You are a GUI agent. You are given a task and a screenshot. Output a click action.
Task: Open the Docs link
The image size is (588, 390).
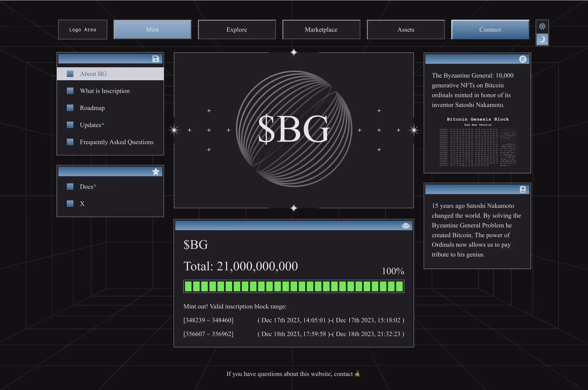coord(87,187)
